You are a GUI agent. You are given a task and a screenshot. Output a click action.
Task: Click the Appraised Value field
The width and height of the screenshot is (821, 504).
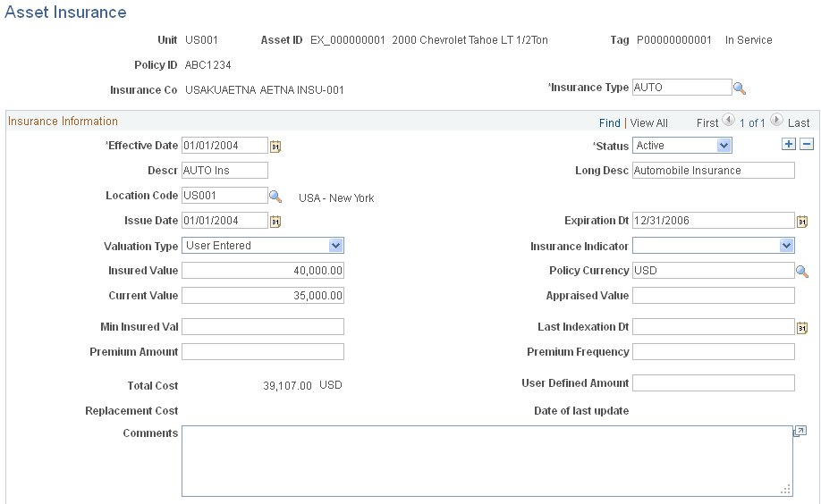tap(713, 296)
